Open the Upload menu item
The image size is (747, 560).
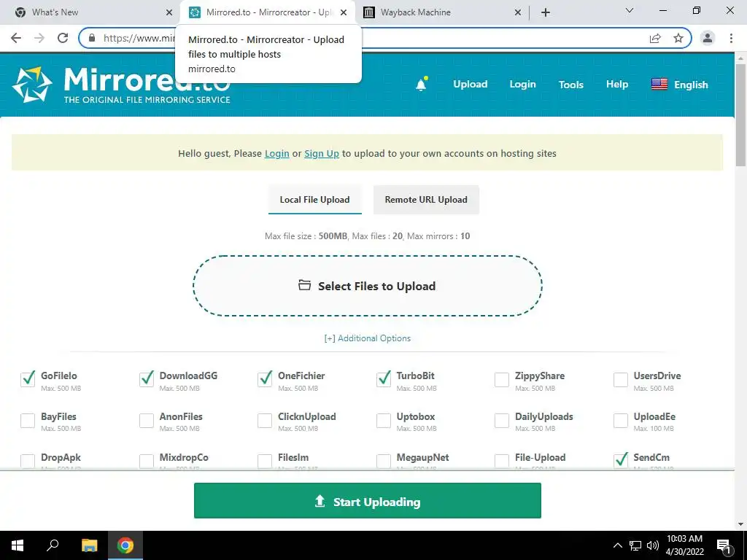tap(471, 85)
